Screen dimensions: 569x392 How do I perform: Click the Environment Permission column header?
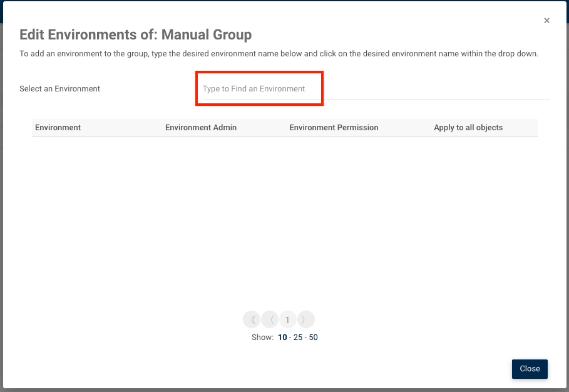(334, 128)
